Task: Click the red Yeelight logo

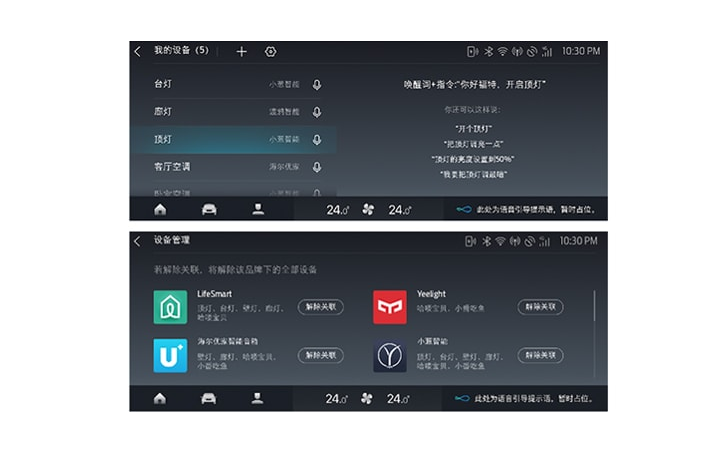Action: [x=390, y=307]
